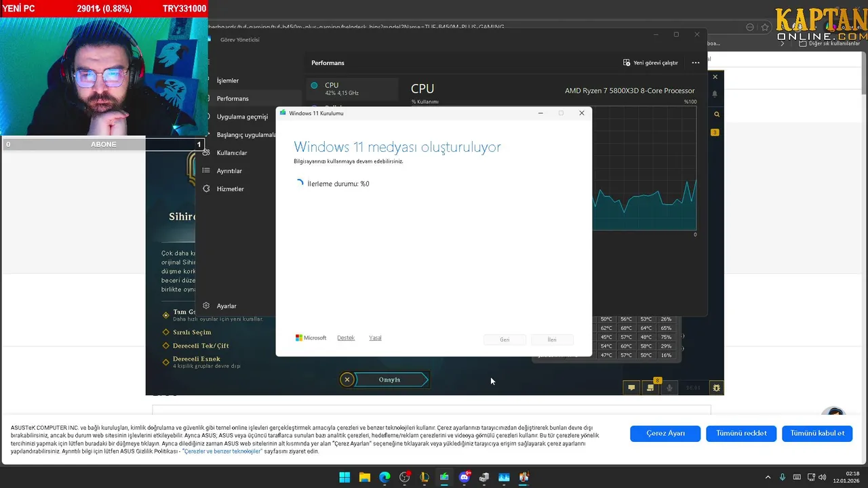Click the Ayrıntılar list icon
The height and width of the screenshot is (488, 868).
[206, 170]
